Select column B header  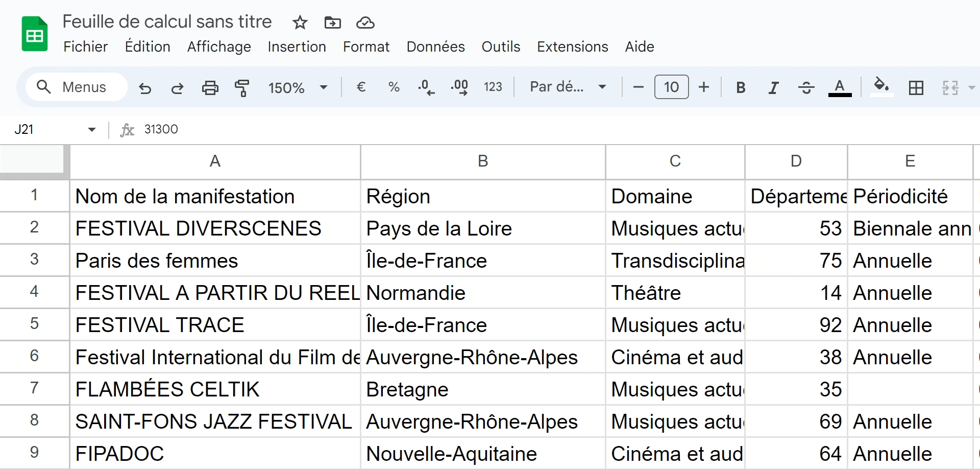pos(483,161)
